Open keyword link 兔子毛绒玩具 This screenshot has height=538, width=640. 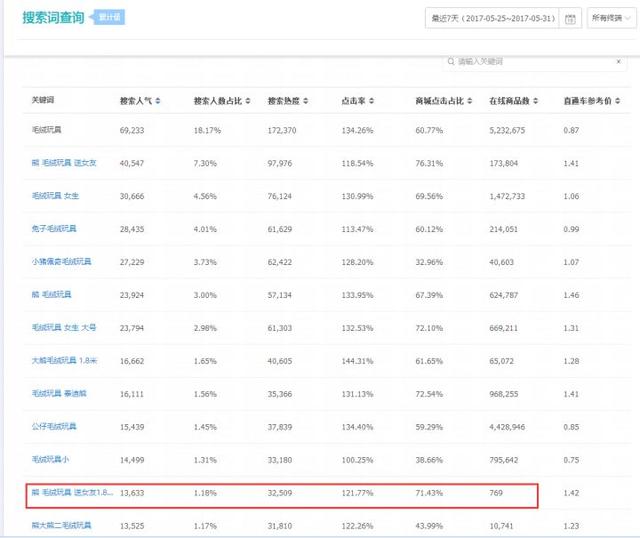(53, 229)
